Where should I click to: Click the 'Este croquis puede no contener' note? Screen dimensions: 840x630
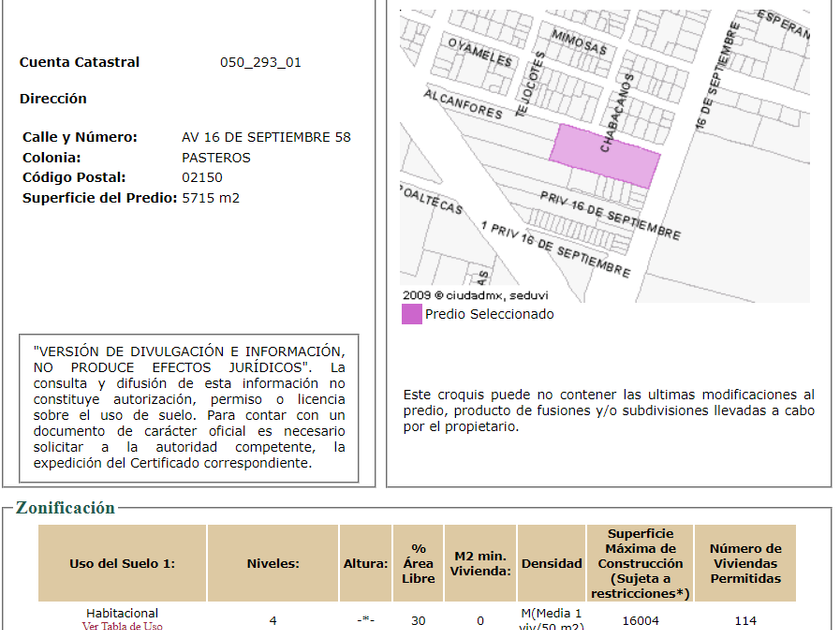[x=609, y=410]
